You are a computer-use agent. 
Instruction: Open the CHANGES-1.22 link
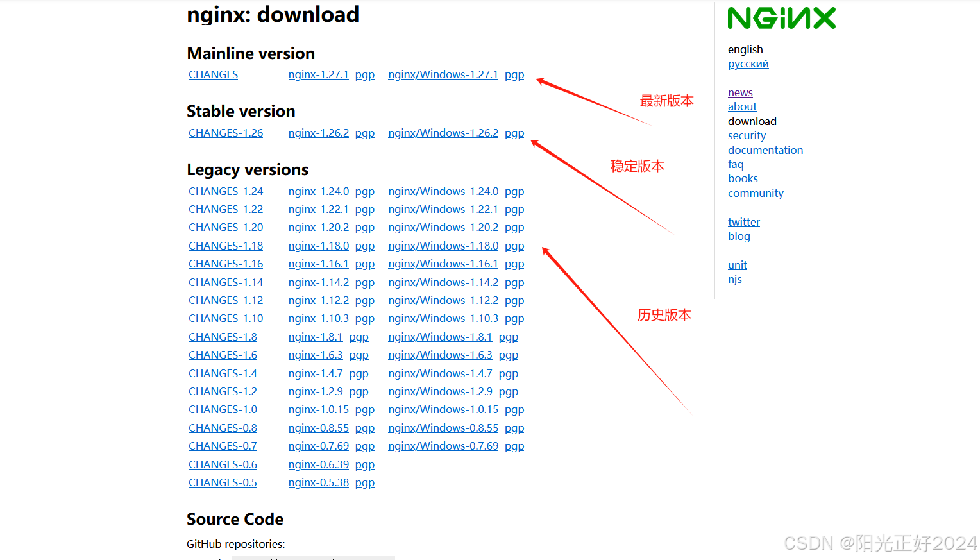226,209
